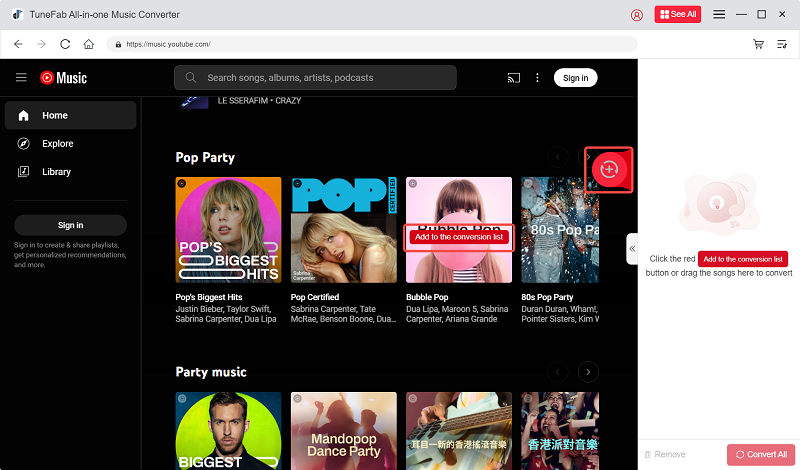
Task: Click the sidebar Sign in button
Action: (70, 225)
